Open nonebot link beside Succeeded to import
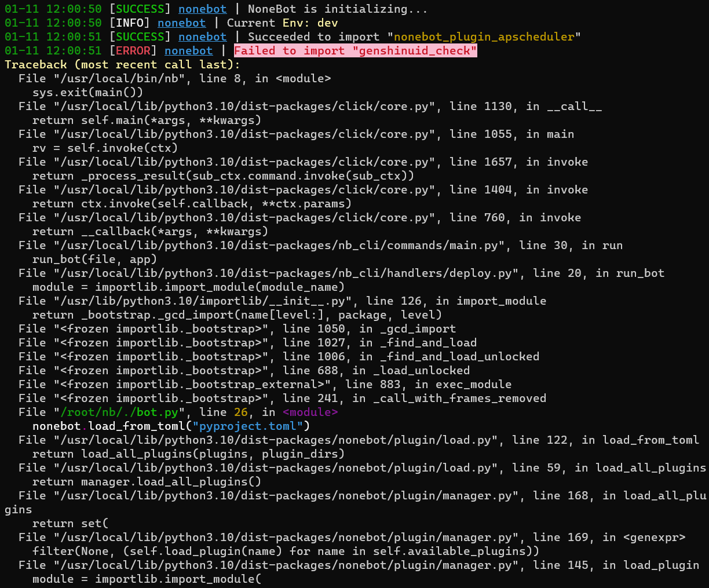Image resolution: width=709 pixels, height=588 pixels. click(x=202, y=36)
